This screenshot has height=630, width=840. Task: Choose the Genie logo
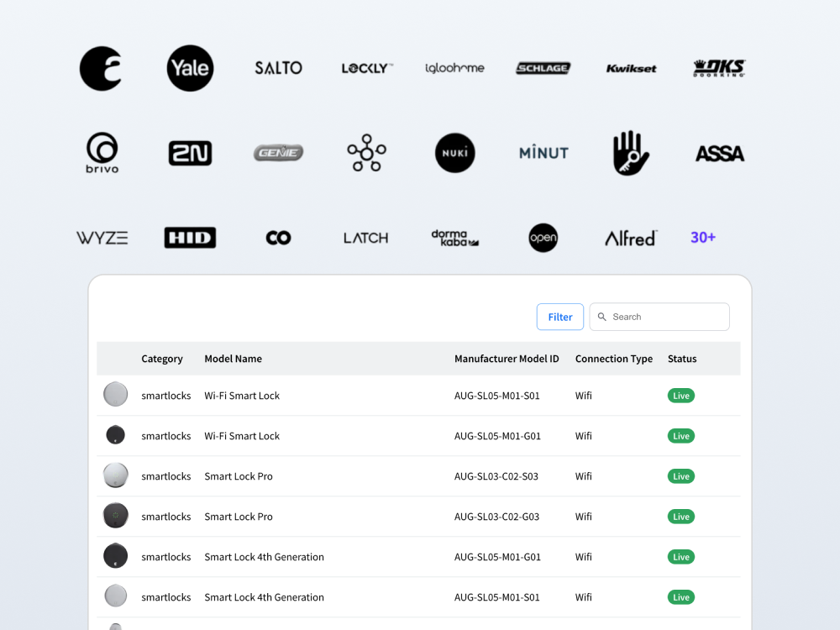tap(279, 153)
